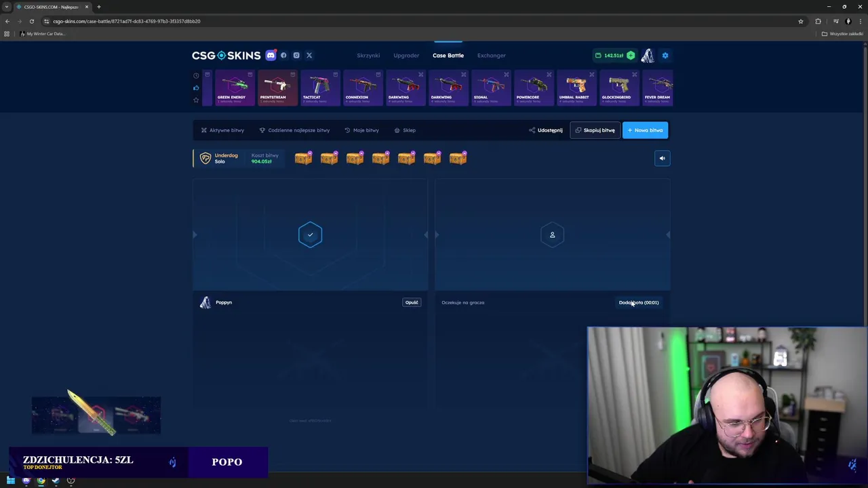Reload the page in browser
The height and width of the screenshot is (488, 868).
[x=31, y=21]
